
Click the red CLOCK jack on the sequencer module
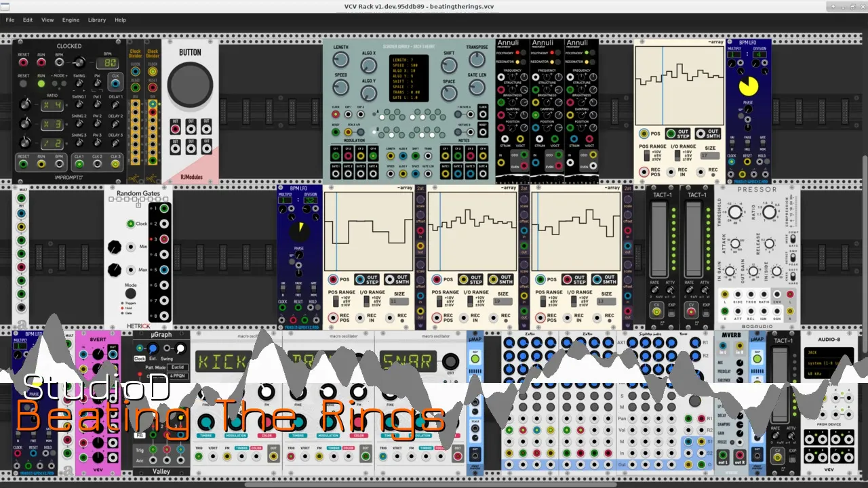coord(336,114)
